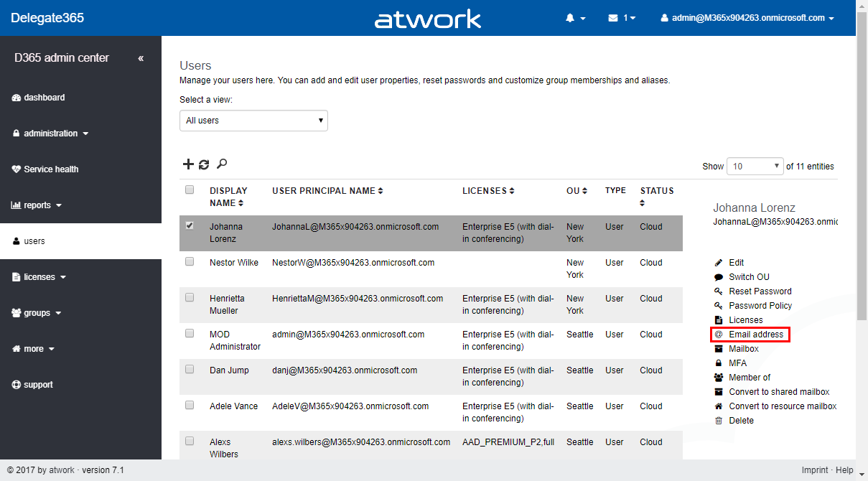
Task: Click DanJ's user principal name cell
Action: coord(345,370)
